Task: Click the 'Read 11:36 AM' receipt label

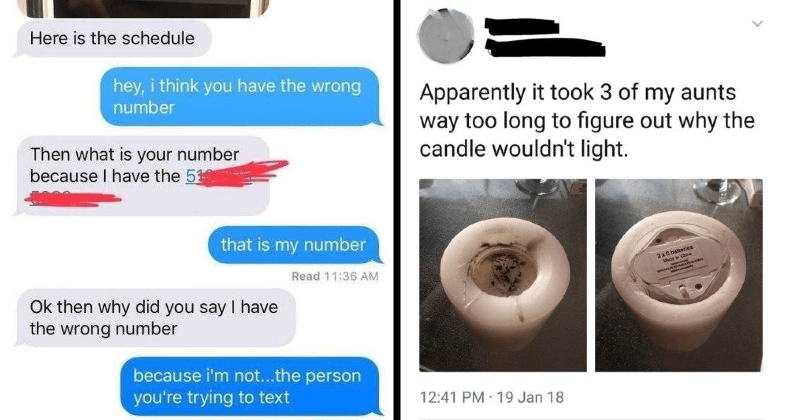Action: pyautogui.click(x=335, y=276)
